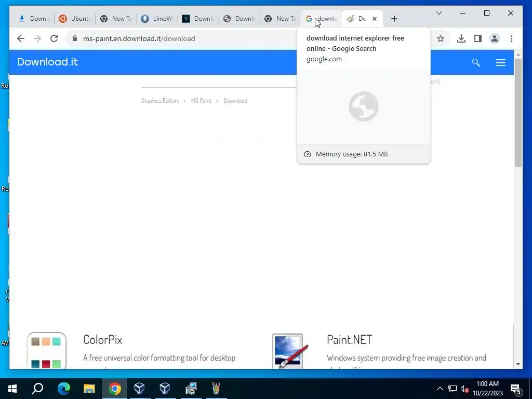Switch to the Ubuntu tab

click(75, 19)
